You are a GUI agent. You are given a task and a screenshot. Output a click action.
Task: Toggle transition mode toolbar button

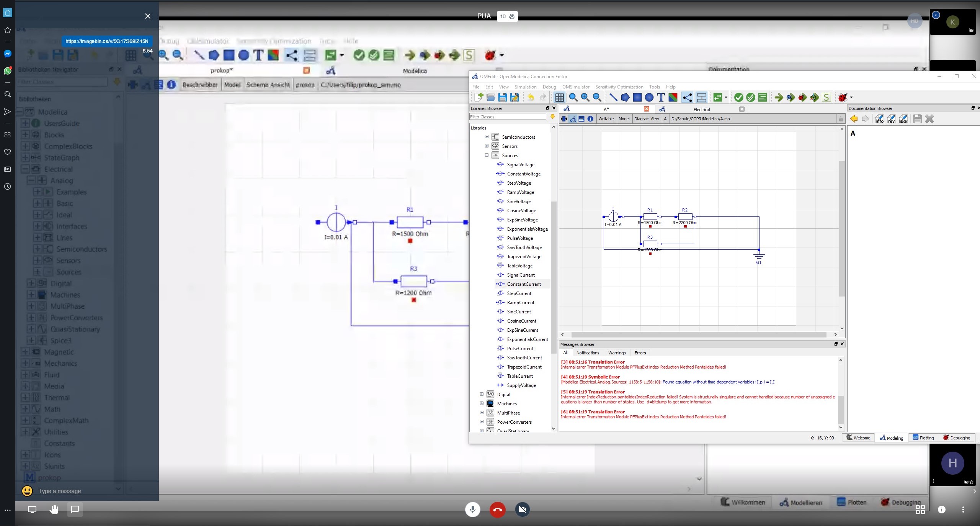[x=701, y=97]
